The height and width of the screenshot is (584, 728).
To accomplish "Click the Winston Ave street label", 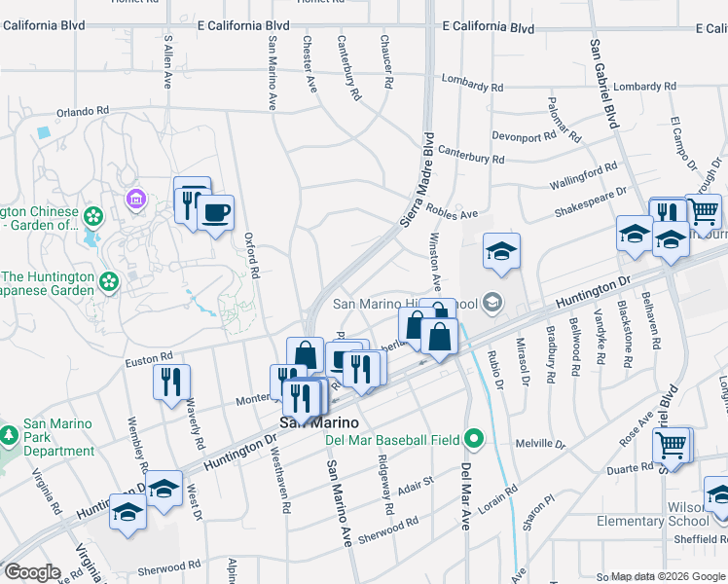I will pos(435,262).
